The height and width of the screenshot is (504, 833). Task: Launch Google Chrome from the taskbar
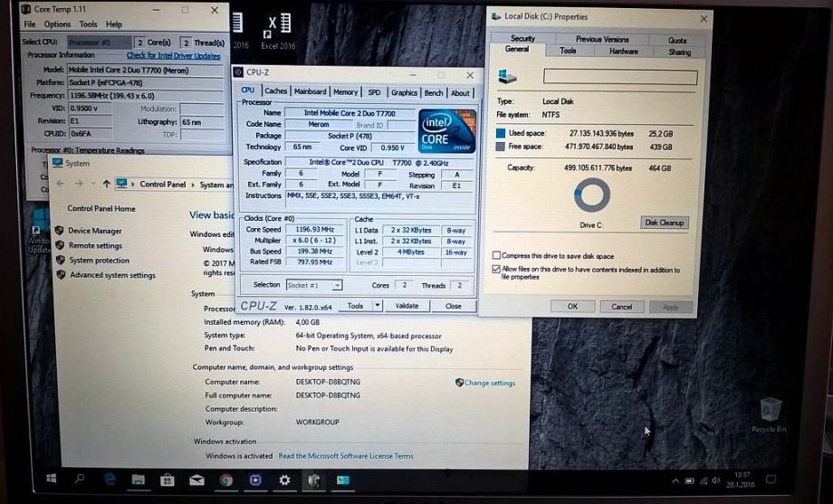pyautogui.click(x=226, y=480)
